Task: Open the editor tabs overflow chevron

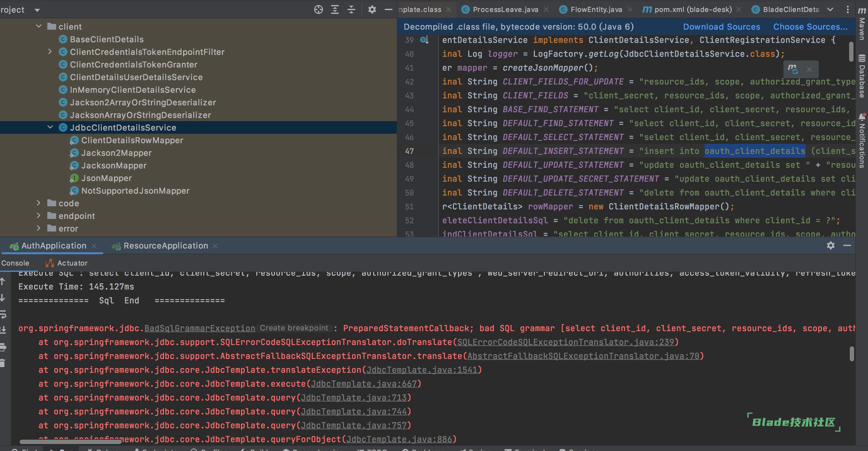Action: pyautogui.click(x=830, y=9)
